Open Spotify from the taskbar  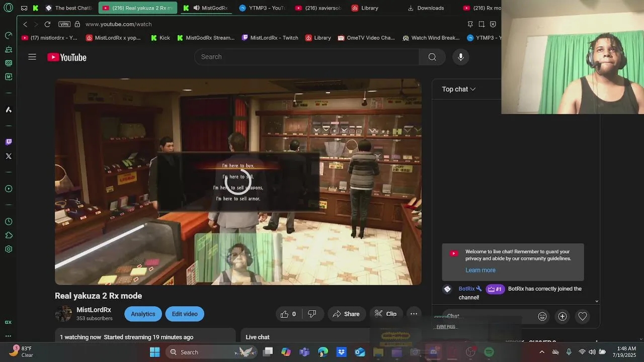click(x=489, y=352)
